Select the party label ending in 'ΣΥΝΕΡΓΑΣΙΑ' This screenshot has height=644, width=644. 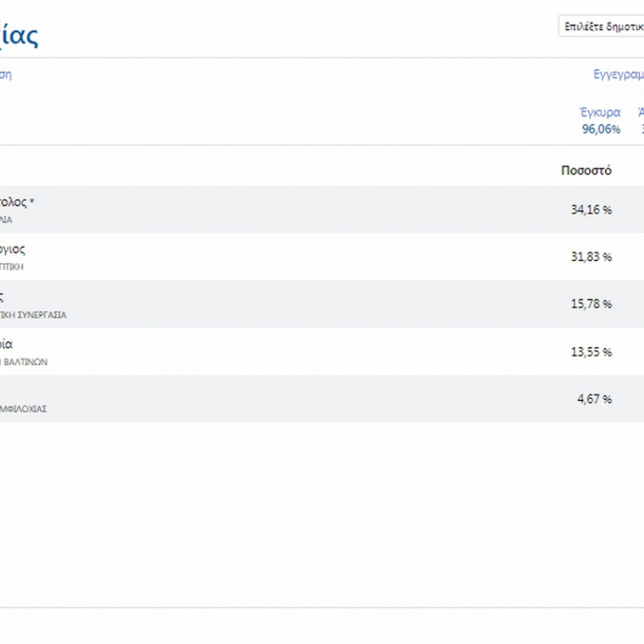(33, 315)
